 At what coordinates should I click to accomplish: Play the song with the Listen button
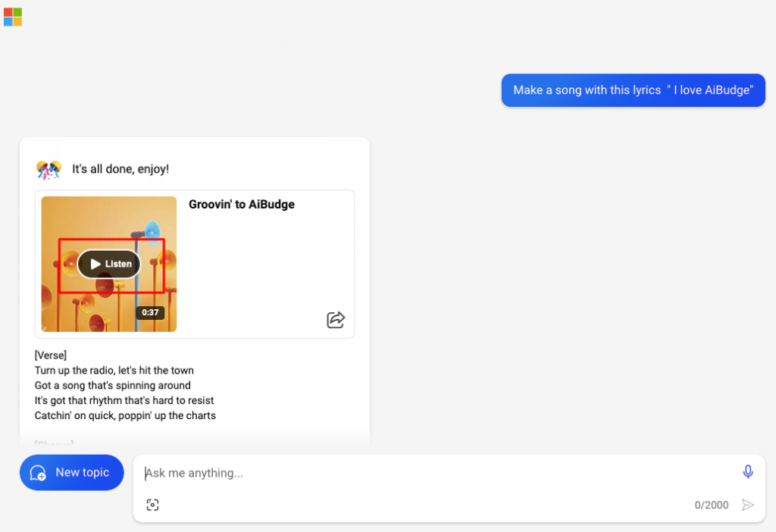click(109, 264)
